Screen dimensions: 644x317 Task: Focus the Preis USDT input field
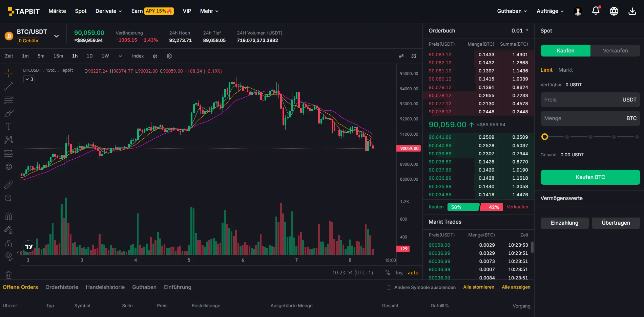(x=590, y=100)
